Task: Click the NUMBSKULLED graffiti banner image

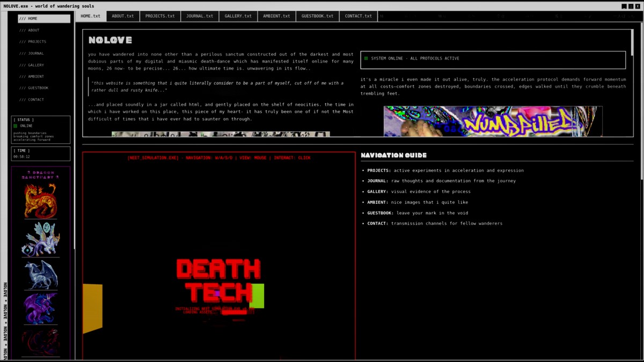Action: pos(493,121)
